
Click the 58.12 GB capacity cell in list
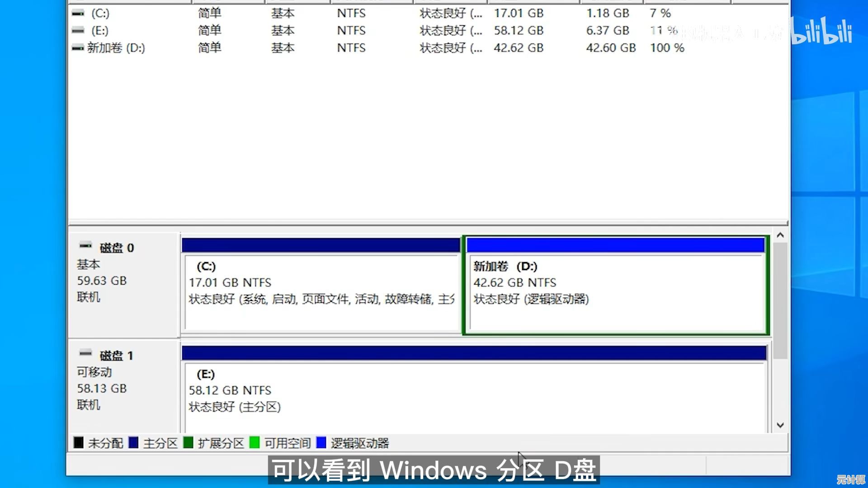pos(519,31)
